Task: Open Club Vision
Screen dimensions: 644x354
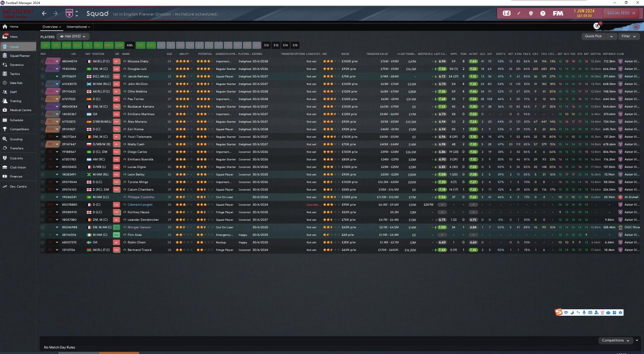Action: (x=18, y=167)
